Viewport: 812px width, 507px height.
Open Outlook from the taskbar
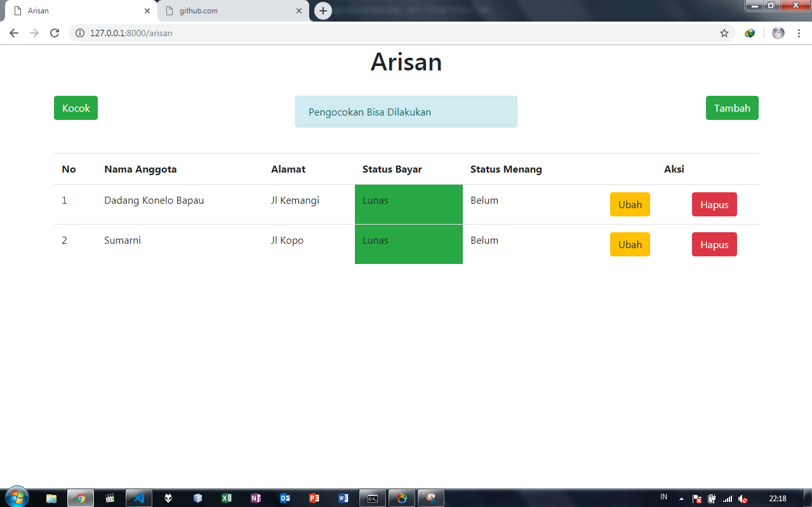click(x=284, y=498)
